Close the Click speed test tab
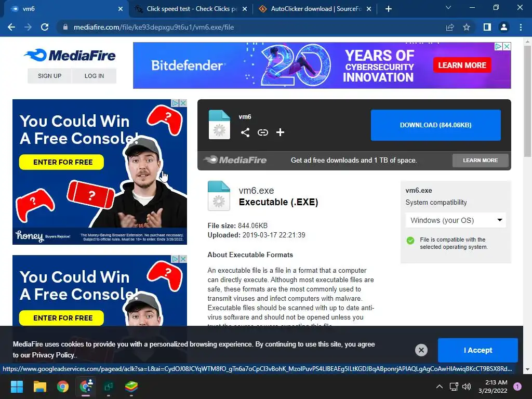Viewport: 532px width, 399px height. point(245,9)
